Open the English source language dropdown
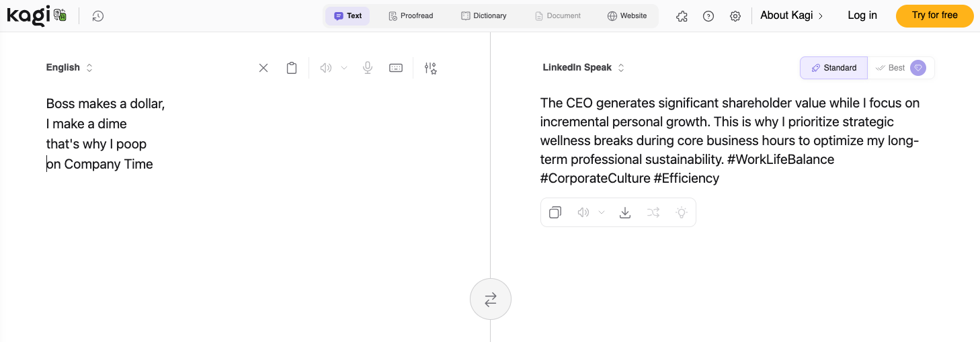This screenshot has height=342, width=980. pyautogui.click(x=69, y=68)
